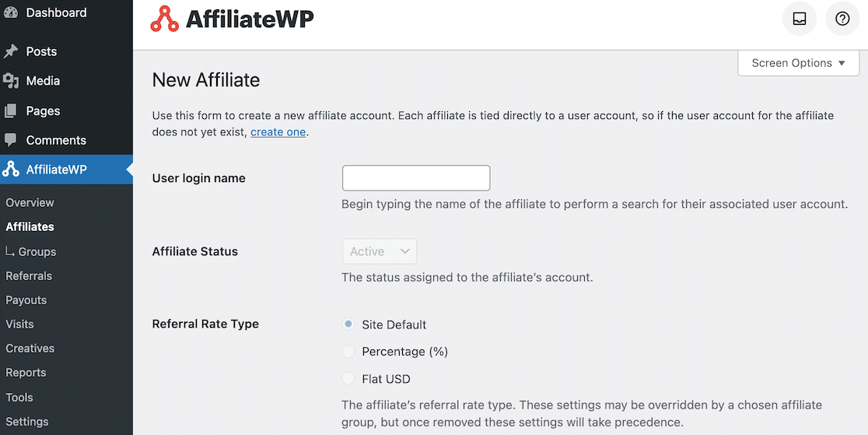Open the Tools submenu item
868x435 pixels.
tap(19, 398)
